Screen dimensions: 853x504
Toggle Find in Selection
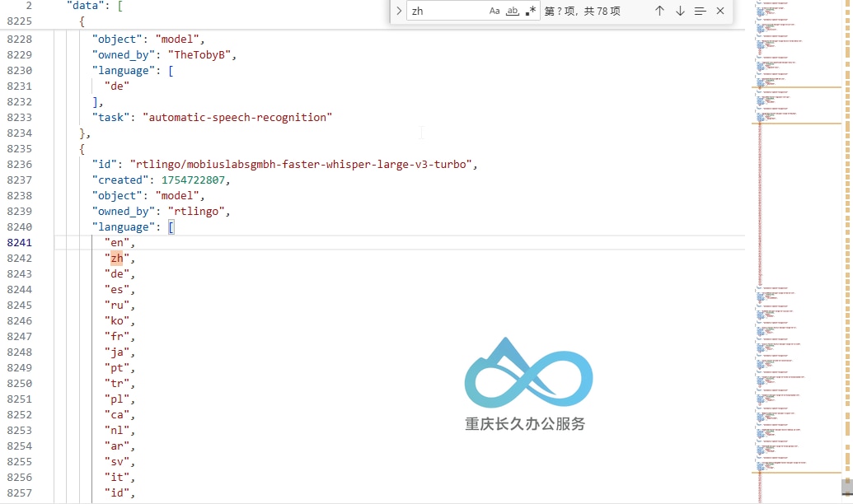[x=701, y=11]
